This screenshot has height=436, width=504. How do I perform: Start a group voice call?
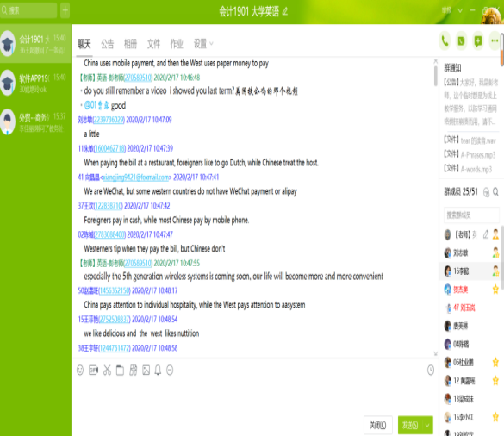445,41
